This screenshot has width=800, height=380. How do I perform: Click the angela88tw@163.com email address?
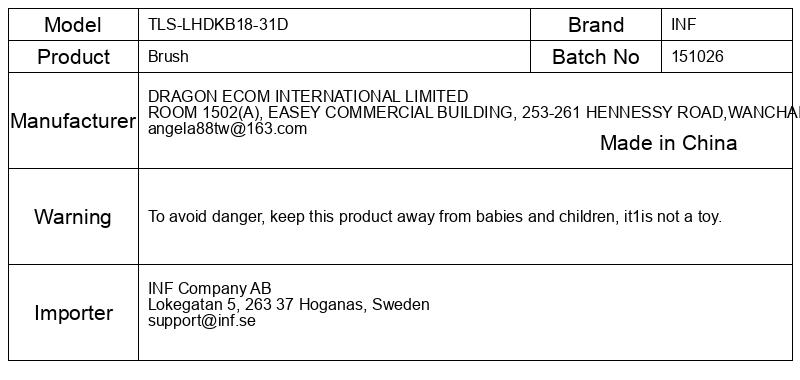point(227,129)
